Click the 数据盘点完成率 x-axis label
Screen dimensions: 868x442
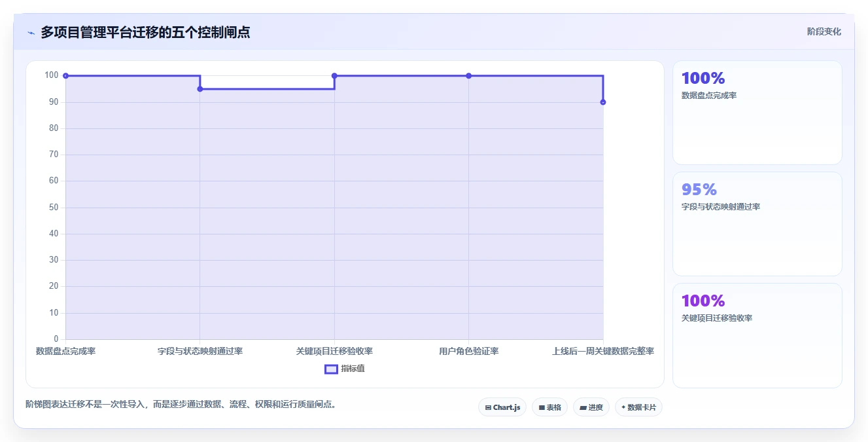click(x=65, y=352)
